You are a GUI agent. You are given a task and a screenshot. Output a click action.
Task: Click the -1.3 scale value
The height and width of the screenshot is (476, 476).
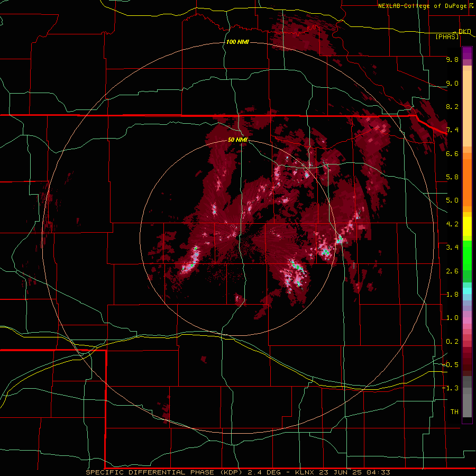coord(450,388)
